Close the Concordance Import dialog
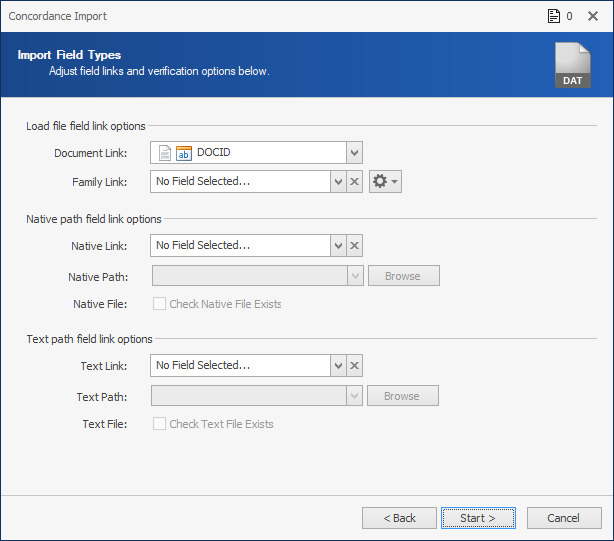The width and height of the screenshot is (614, 541). (x=593, y=16)
